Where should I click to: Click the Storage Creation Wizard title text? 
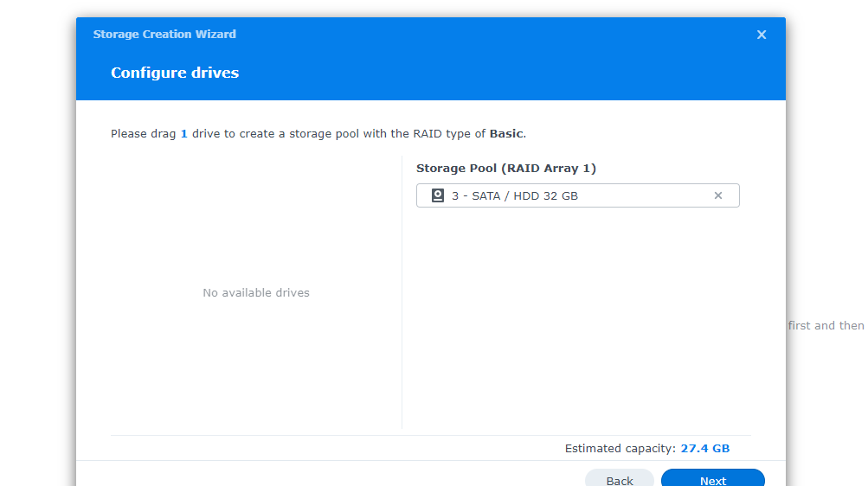click(164, 35)
